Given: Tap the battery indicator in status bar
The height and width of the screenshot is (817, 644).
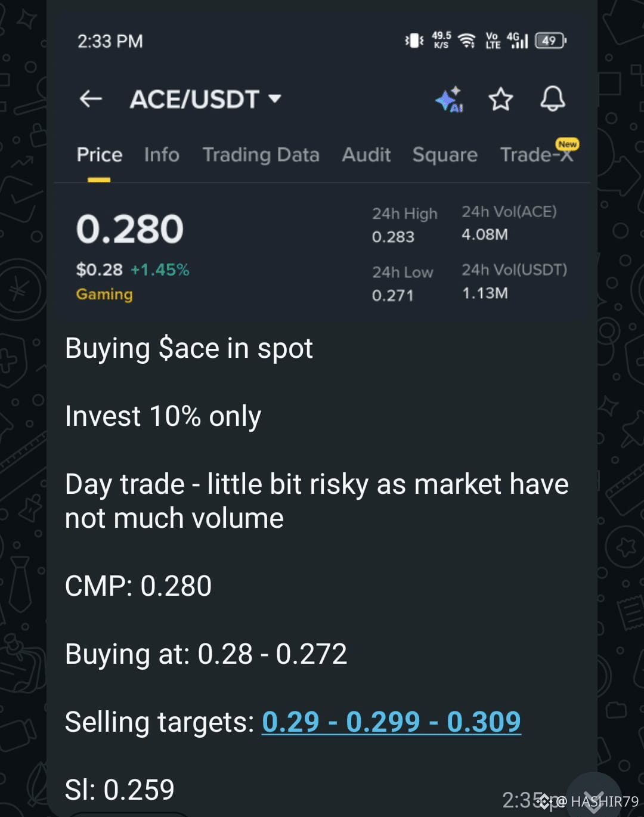Looking at the screenshot, I should point(550,41).
